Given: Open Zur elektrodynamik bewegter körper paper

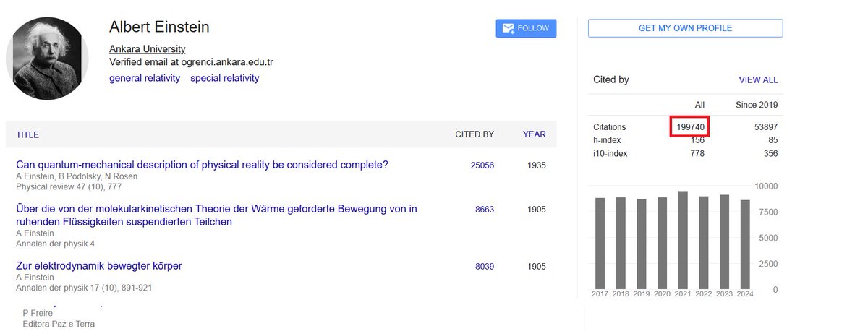Looking at the screenshot, I should 99,266.
